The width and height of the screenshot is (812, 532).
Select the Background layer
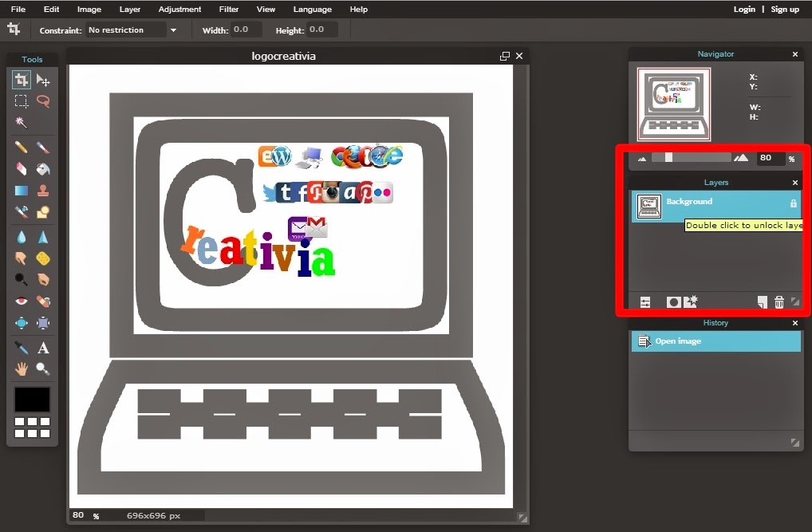coord(716,206)
